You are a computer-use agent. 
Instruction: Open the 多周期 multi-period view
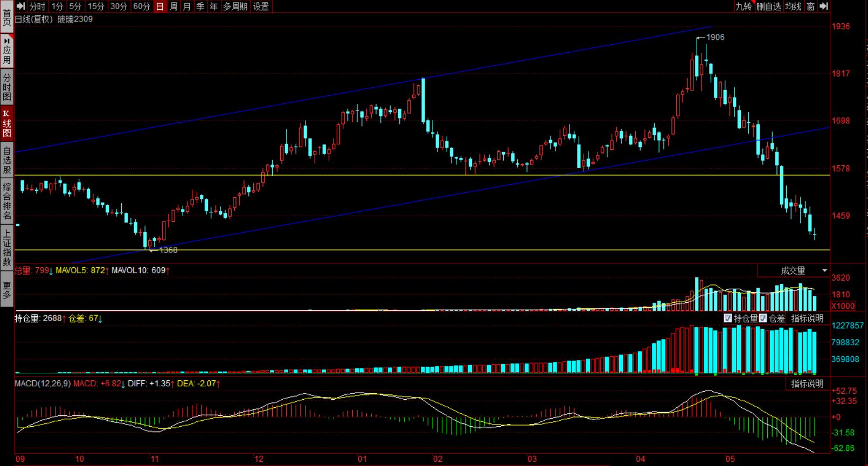click(235, 6)
